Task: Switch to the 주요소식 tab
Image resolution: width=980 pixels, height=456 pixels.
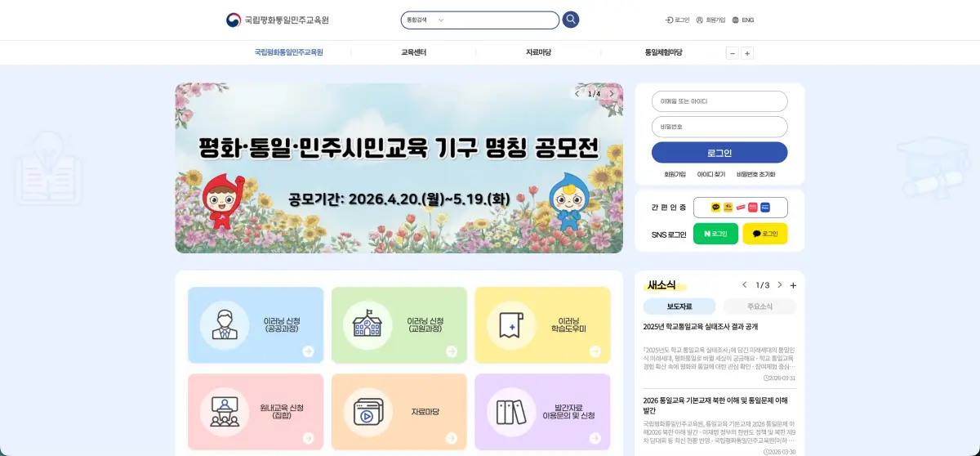Action: 759,306
